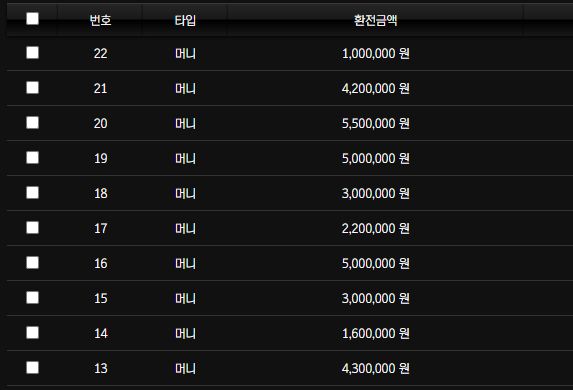Select the 1,600,000 원 amount in row 14
Image resolution: width=573 pixels, height=390 pixels.
(375, 333)
